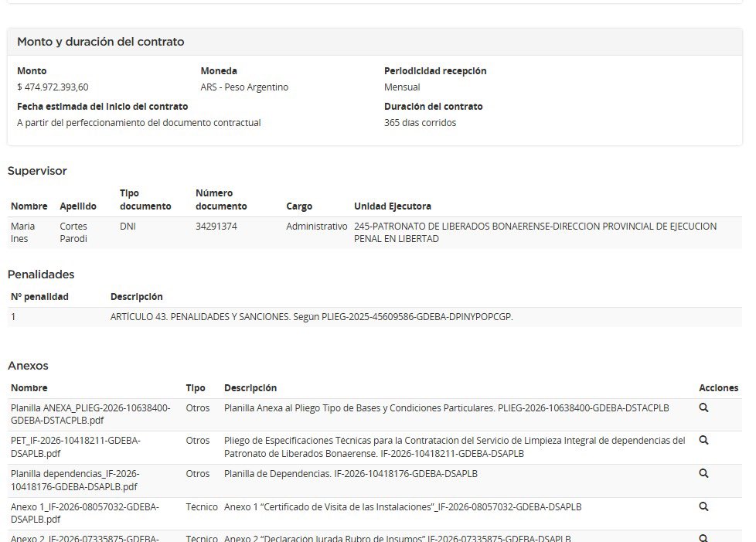756x542 pixels.
Task: Click the file name 'PET_IF-2026-10418211-GDEBA-DSAPLB.pdf'
Action: point(75,447)
